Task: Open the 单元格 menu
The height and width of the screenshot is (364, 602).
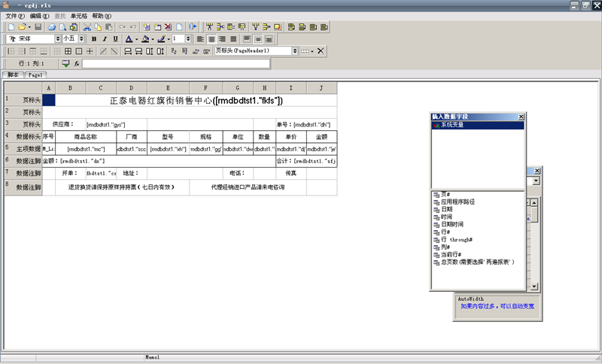Action: [x=79, y=16]
